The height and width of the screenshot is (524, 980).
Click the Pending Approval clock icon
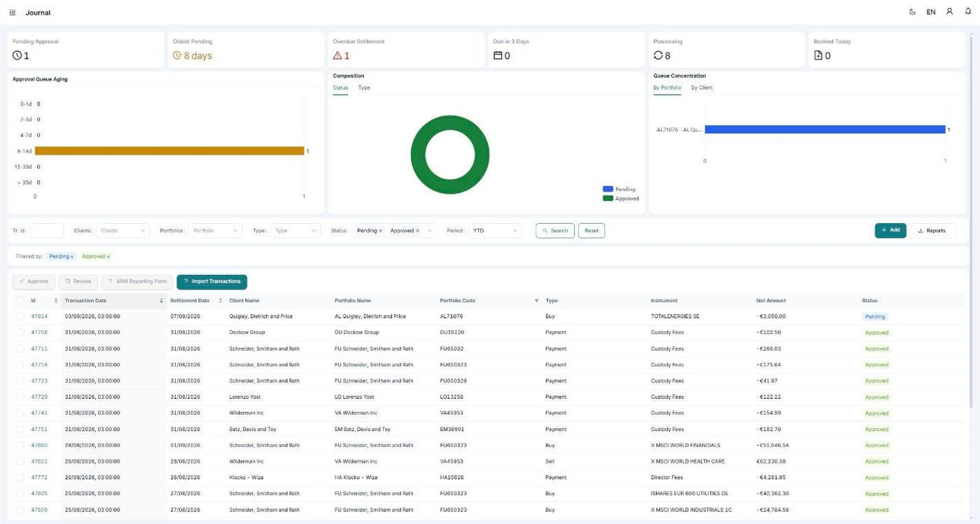[x=17, y=55]
